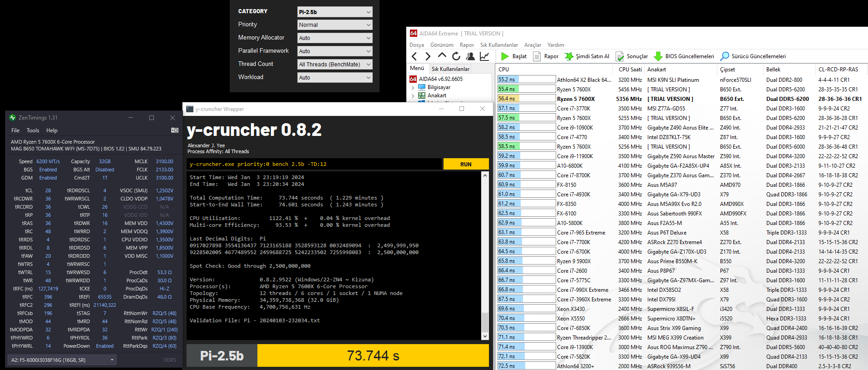This screenshot has height=370, width=868.
Task: Open Sık Kullanılanlar menu in menu bar
Action: (499, 45)
